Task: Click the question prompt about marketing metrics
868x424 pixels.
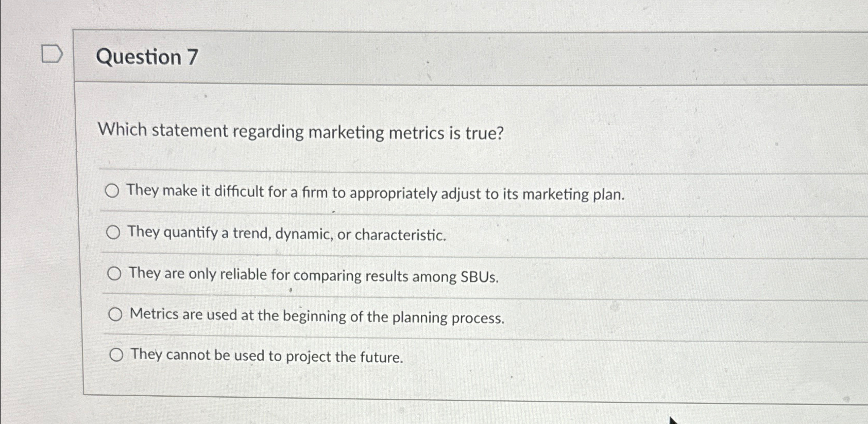Action: (x=301, y=132)
